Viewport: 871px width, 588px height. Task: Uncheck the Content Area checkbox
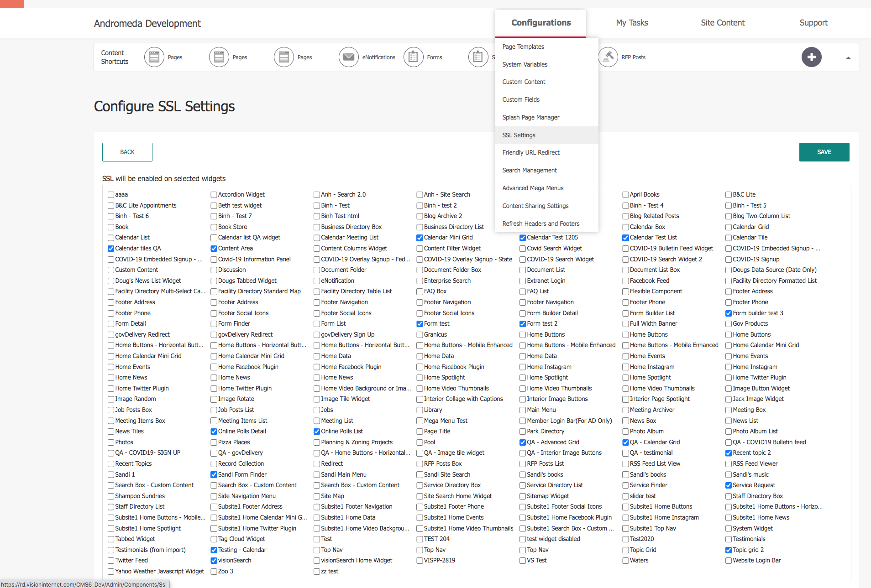tap(214, 249)
